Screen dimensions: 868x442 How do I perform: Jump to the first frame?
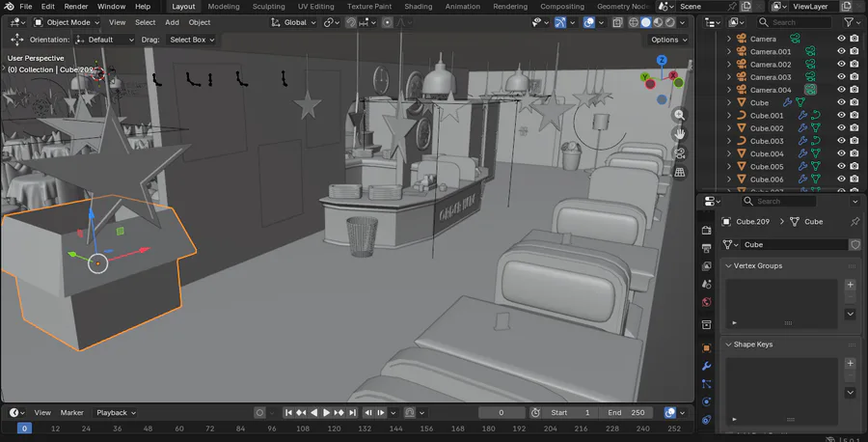288,413
